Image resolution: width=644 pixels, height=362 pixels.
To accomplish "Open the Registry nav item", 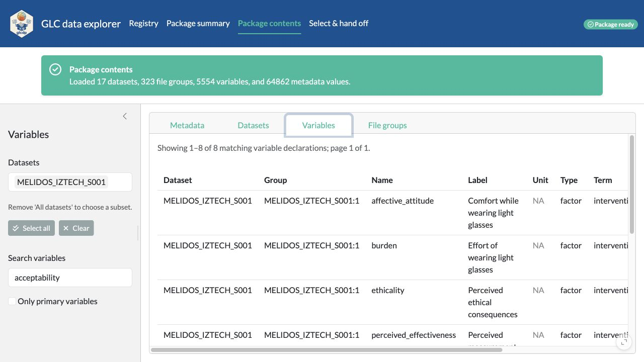I will click(143, 23).
